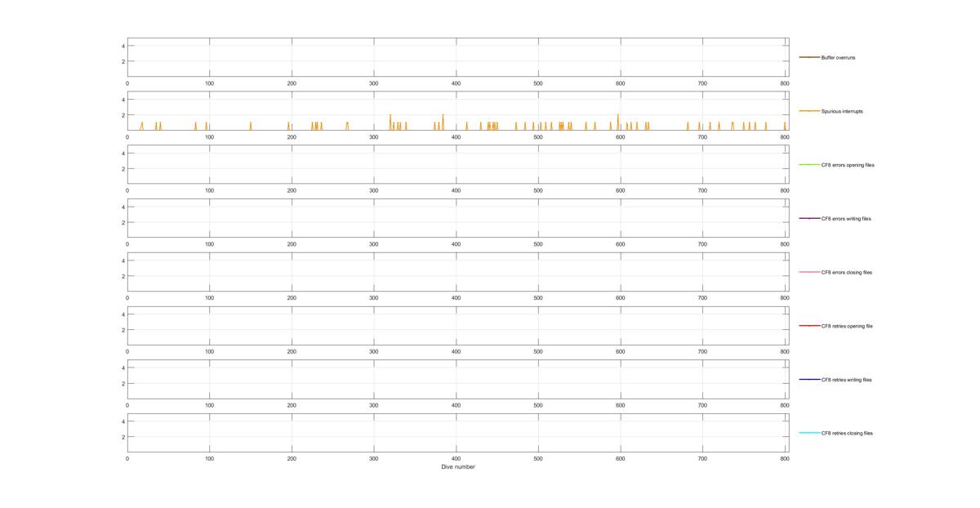Click the y-axis 4 tick of the Buffer overruns plot

(x=122, y=46)
